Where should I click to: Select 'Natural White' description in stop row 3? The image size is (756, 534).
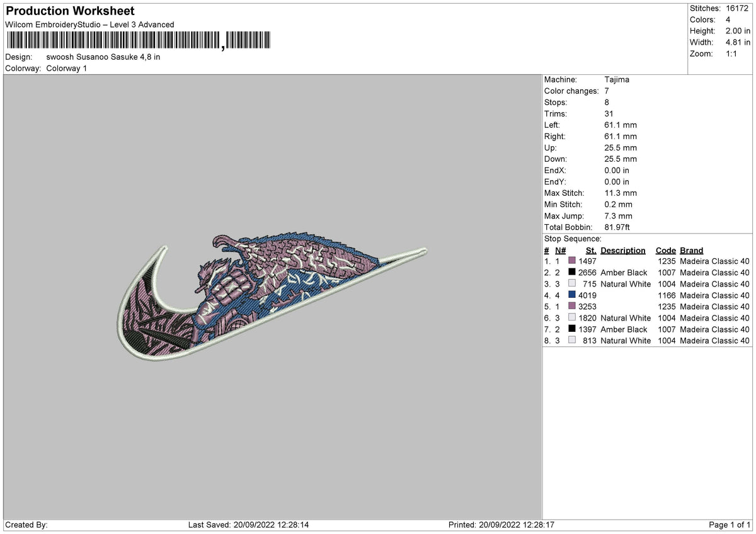626,284
